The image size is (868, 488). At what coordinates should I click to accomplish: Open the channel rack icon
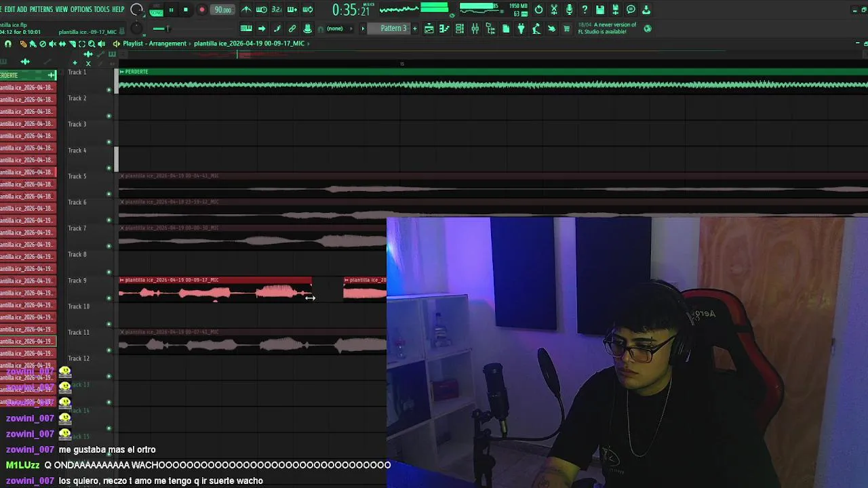pos(460,28)
